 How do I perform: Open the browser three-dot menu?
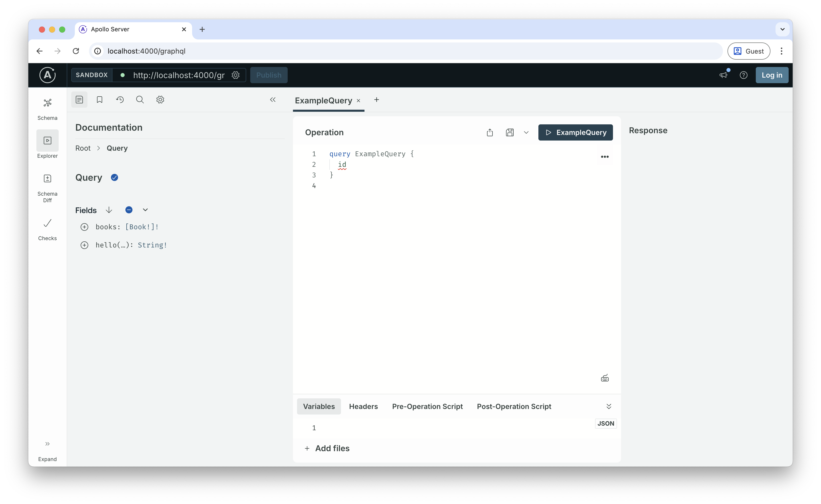pyautogui.click(x=781, y=51)
